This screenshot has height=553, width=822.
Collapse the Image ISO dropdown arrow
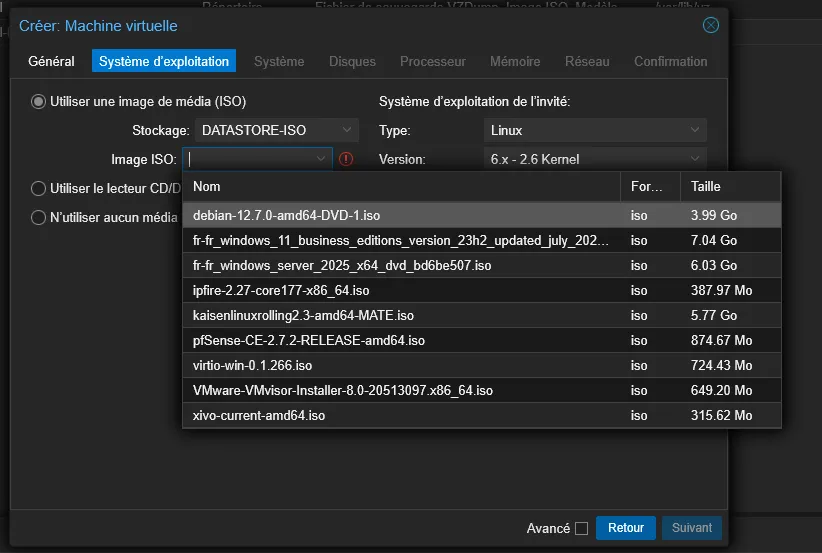click(x=320, y=159)
